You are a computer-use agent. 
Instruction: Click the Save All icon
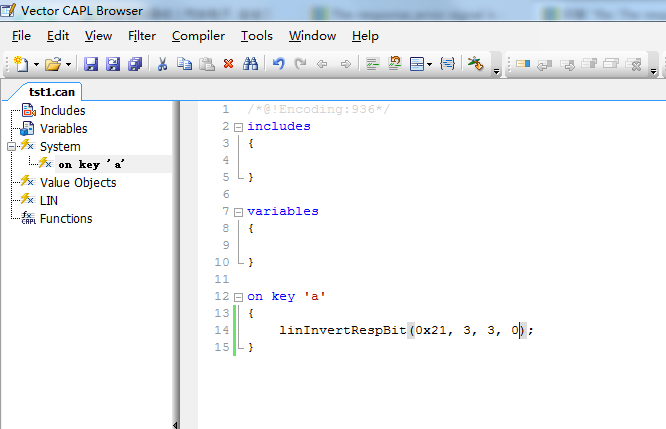[x=135, y=64]
